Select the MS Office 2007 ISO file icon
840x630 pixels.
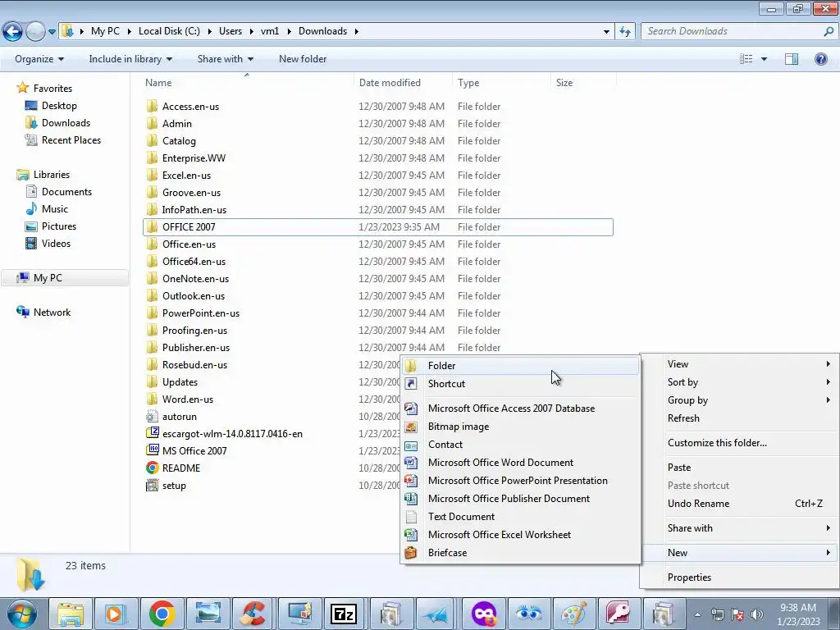[x=152, y=450]
